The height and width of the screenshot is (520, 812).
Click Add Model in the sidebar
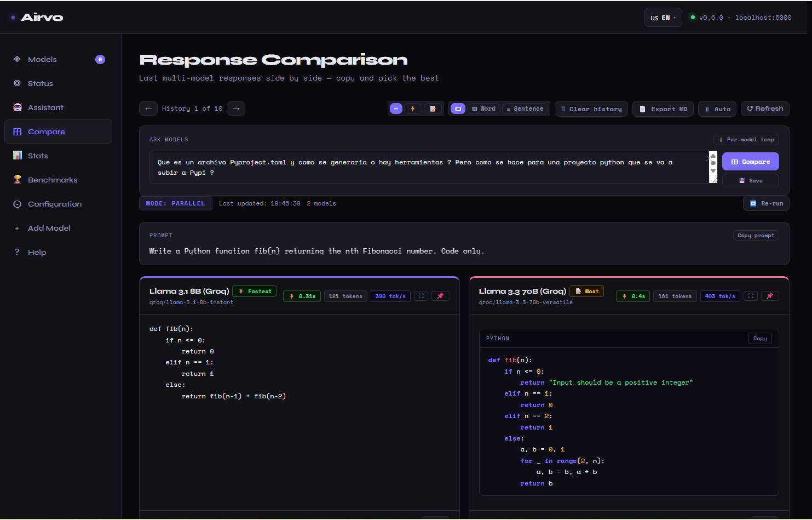[58, 228]
